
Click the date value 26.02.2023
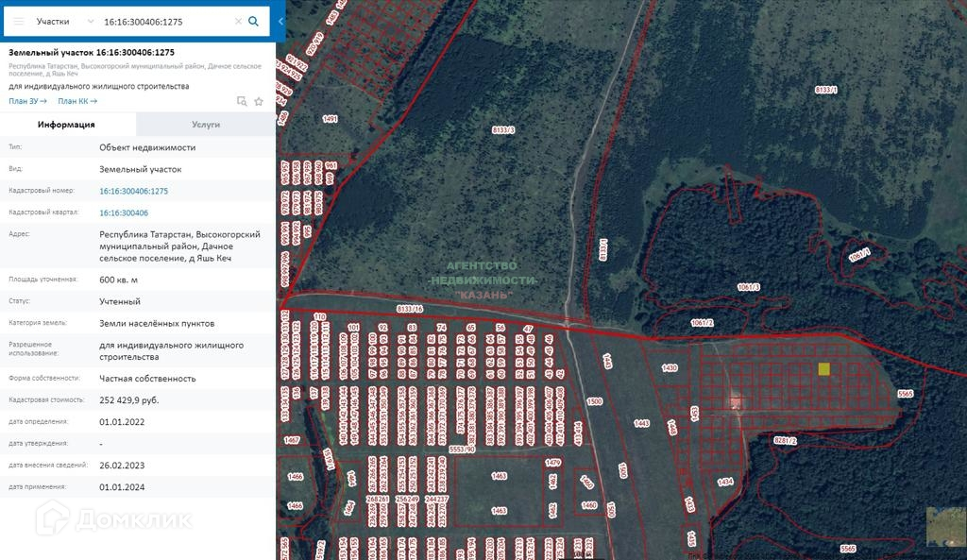tap(122, 466)
